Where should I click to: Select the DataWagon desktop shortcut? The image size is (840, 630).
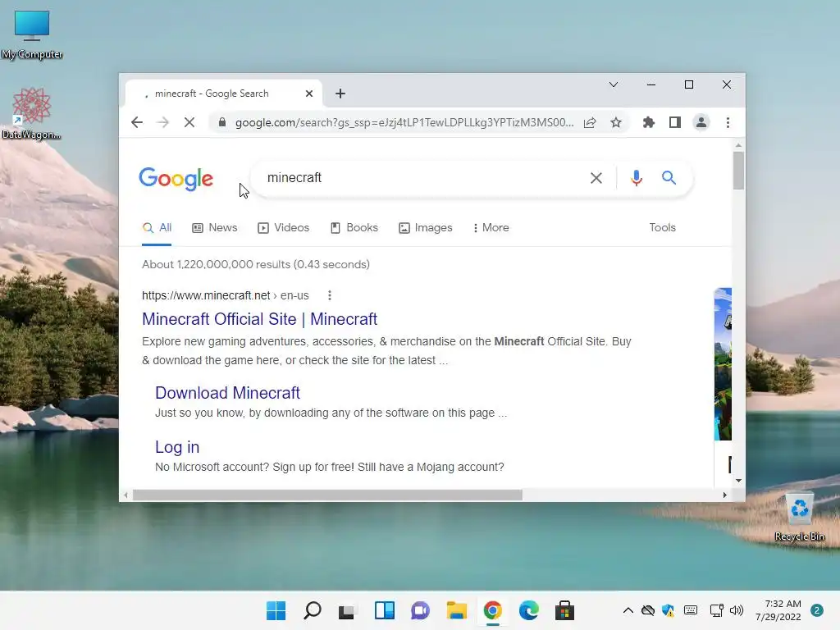(x=31, y=113)
